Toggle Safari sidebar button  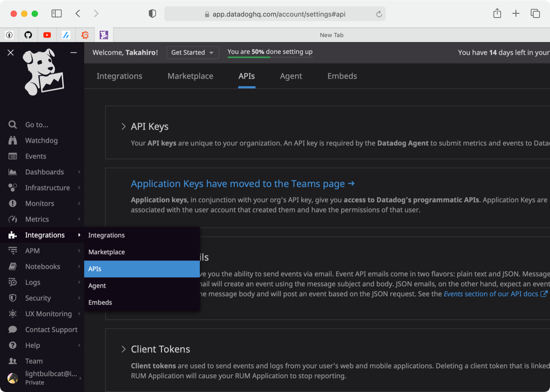(x=57, y=14)
